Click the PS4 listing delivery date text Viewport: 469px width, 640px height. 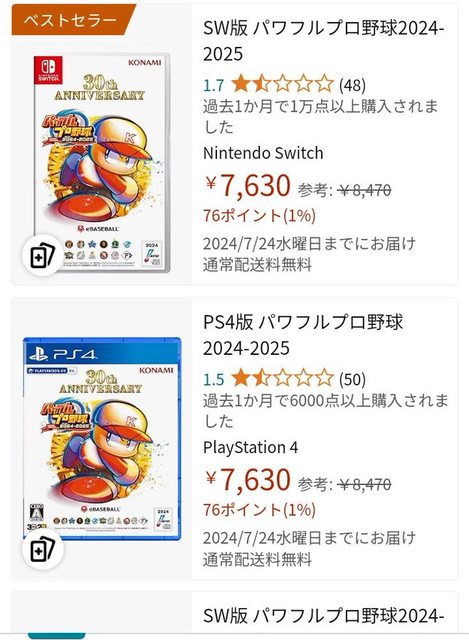point(309,538)
